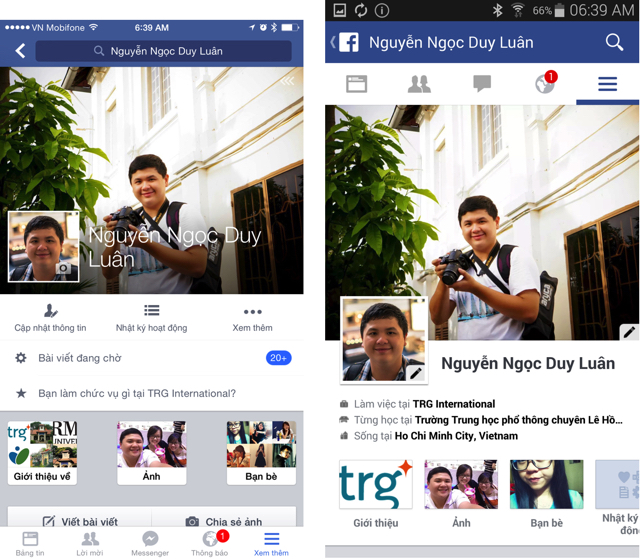This screenshot has width=640, height=559.
Task: Tap home icon beside Sống tại
Action: point(344,436)
